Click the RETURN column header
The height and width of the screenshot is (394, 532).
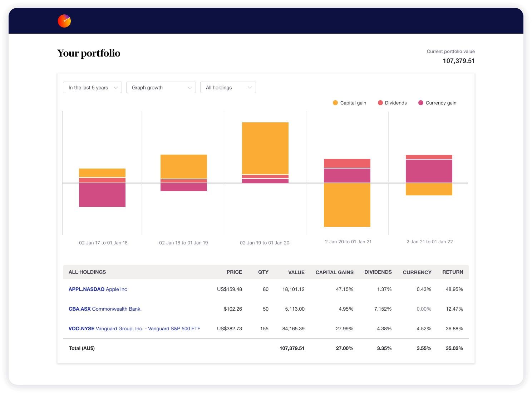pyautogui.click(x=453, y=272)
